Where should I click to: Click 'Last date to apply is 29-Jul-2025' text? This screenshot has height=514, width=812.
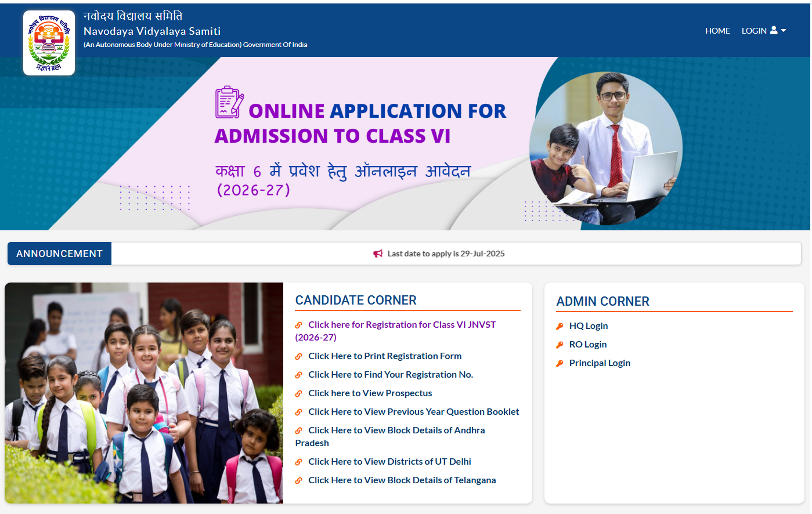pyautogui.click(x=446, y=254)
